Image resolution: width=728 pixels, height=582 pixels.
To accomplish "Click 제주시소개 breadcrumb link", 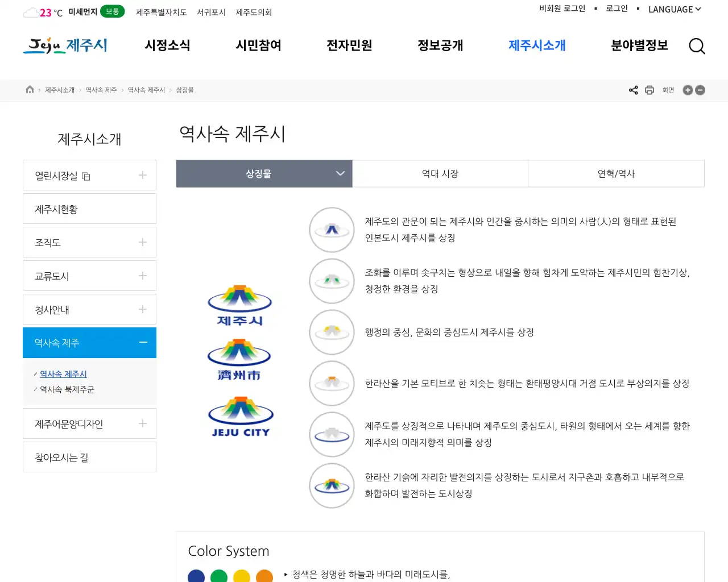I will (60, 90).
